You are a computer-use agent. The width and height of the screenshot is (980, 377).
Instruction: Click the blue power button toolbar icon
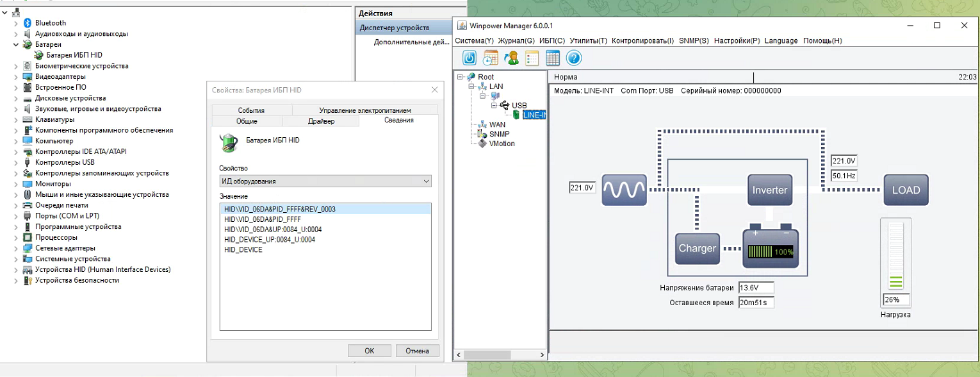tap(470, 58)
